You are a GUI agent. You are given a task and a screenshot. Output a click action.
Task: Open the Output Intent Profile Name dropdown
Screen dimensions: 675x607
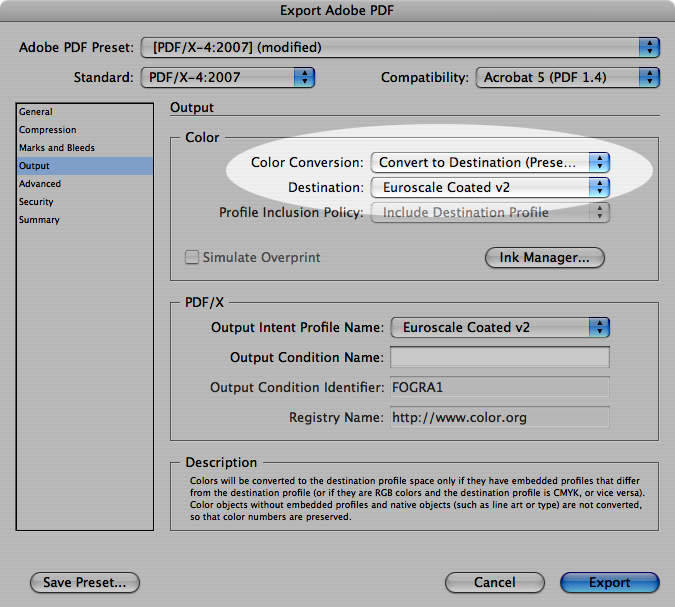pos(500,328)
